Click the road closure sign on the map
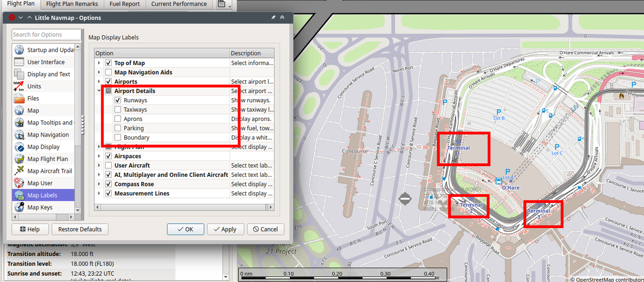 point(406,198)
